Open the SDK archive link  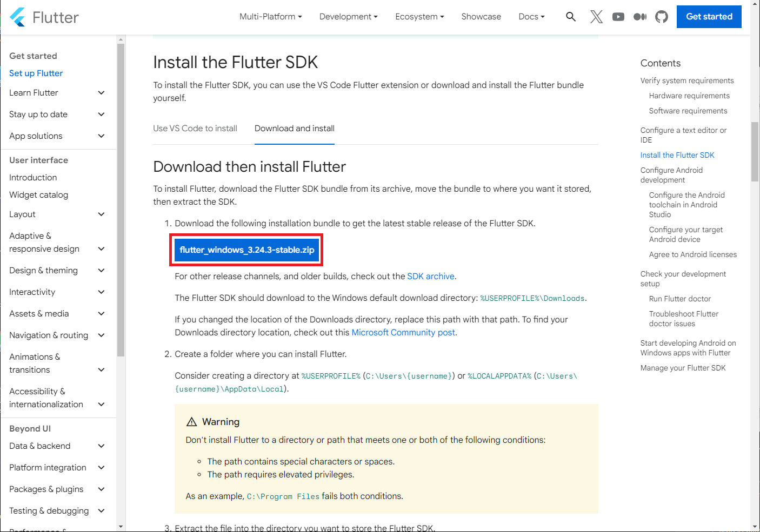point(431,276)
